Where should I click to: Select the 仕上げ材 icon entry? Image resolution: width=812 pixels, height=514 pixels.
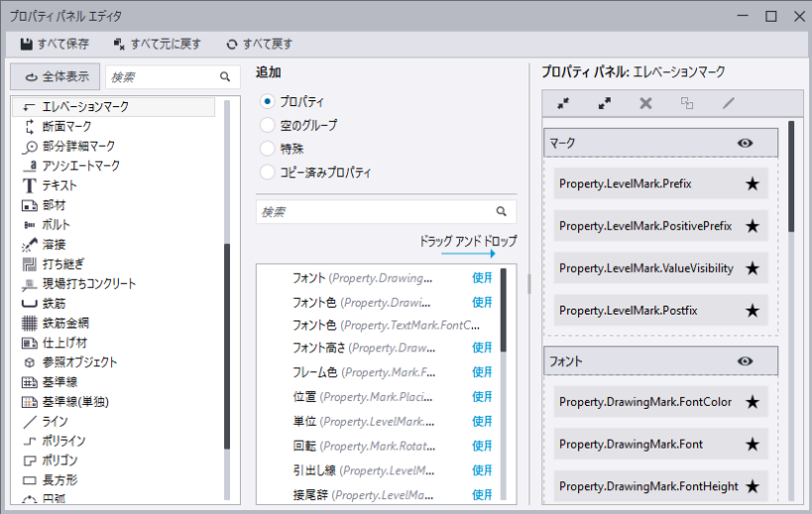tap(29, 343)
